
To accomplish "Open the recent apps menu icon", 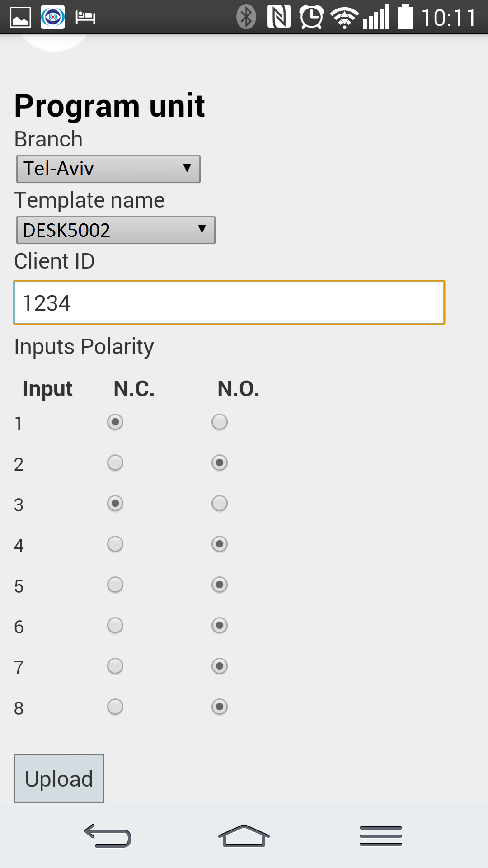I will (381, 835).
